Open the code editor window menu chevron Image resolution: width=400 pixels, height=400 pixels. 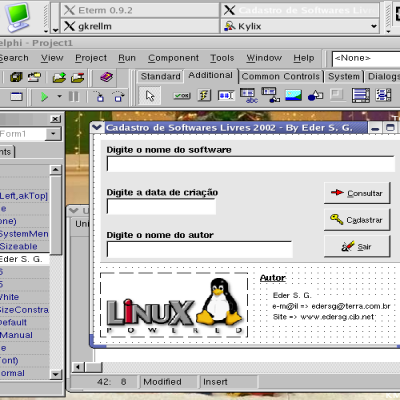tap(74, 210)
